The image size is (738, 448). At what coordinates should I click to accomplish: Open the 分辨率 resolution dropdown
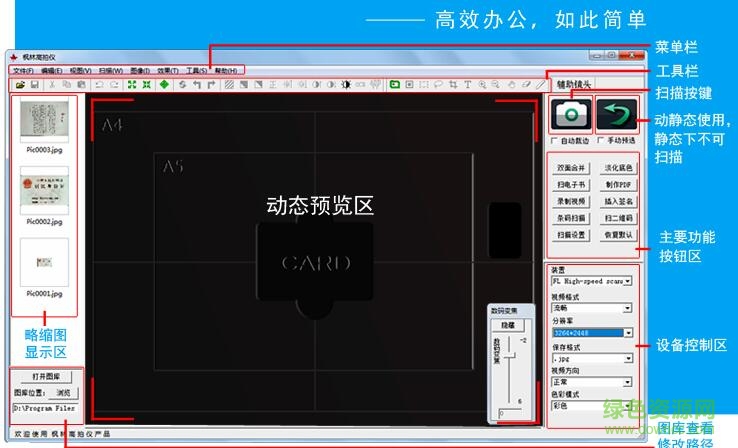pyautogui.click(x=628, y=333)
